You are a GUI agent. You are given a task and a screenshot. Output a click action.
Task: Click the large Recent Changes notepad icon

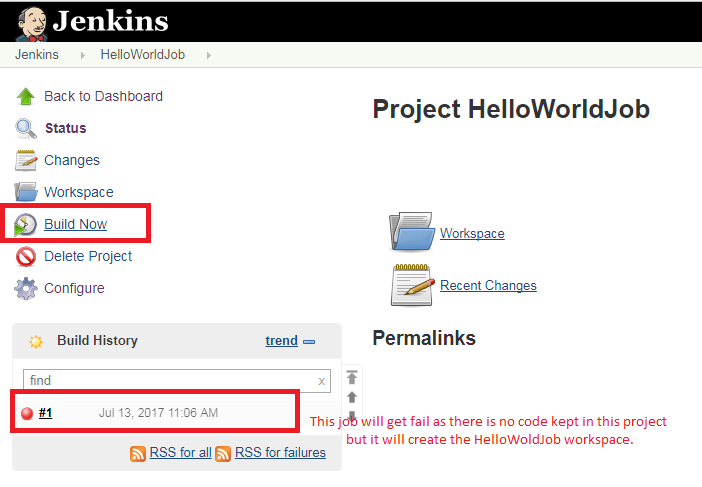click(412, 285)
